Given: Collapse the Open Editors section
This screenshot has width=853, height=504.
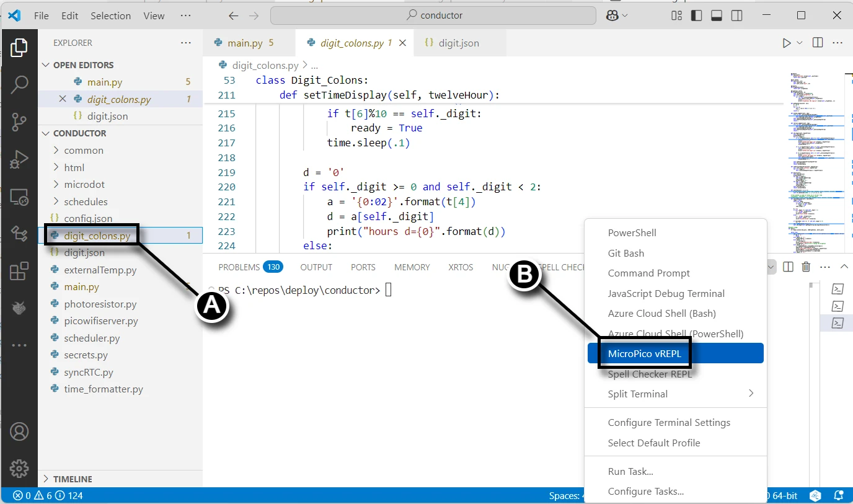Looking at the screenshot, I should (83, 64).
